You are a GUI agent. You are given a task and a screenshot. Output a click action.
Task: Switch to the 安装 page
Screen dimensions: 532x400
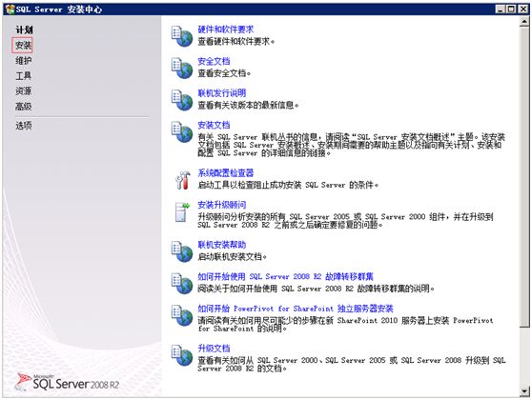pyautogui.click(x=23, y=45)
